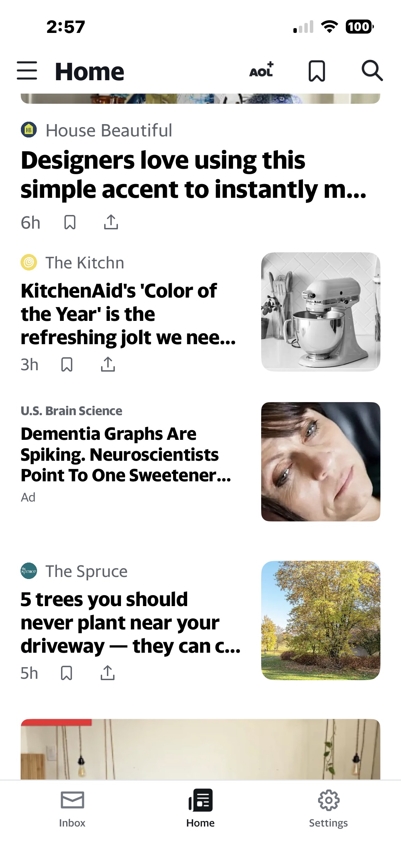401x868 pixels.
Task: Tap the AOL+ logo icon
Action: pos(262,70)
